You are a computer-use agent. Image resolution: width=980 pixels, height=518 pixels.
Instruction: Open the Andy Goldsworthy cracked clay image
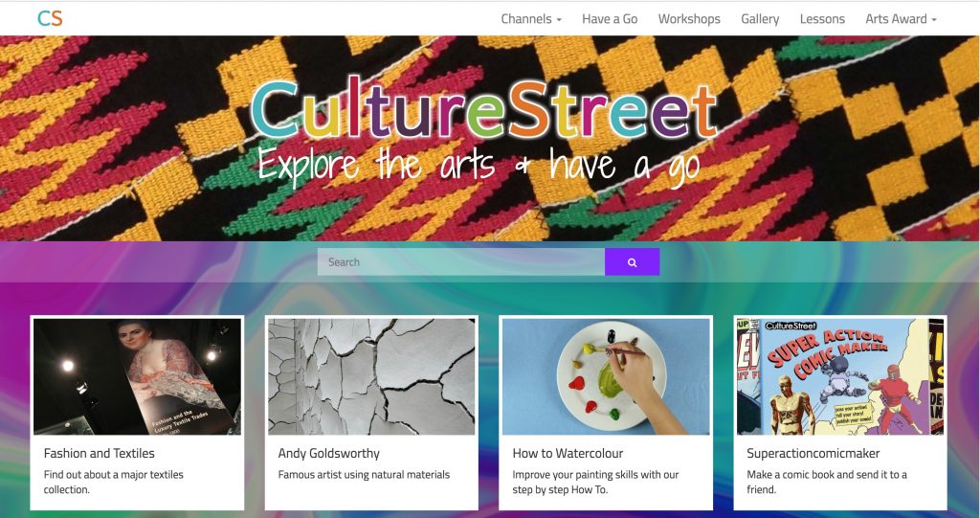pos(371,376)
